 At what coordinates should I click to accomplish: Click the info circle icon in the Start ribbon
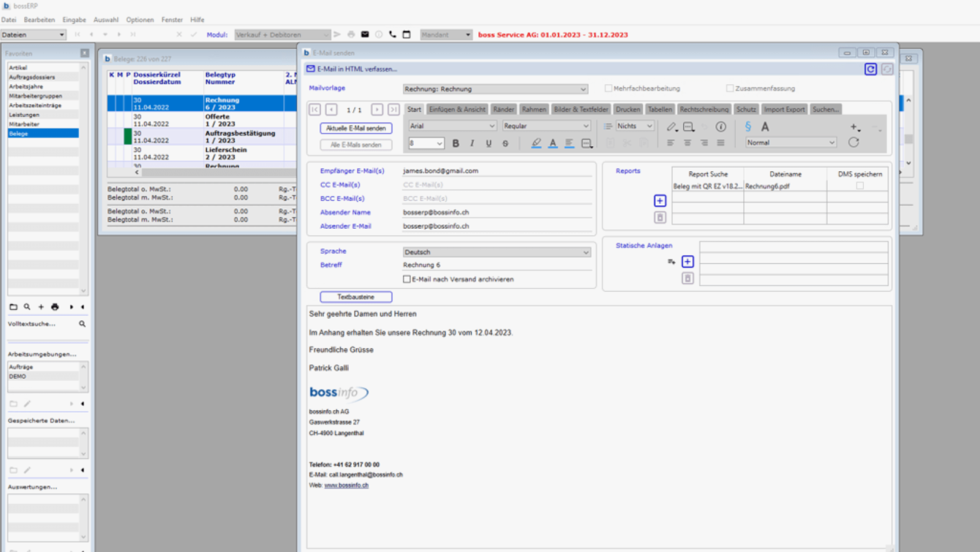(720, 126)
